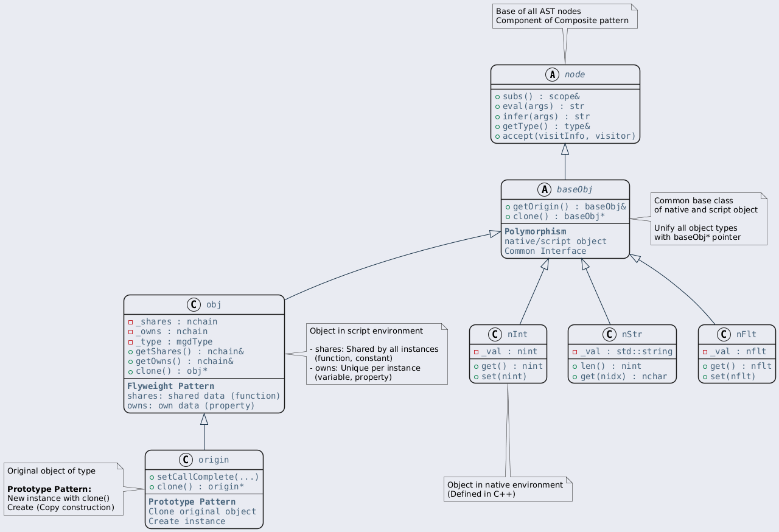
Task: Click 'native/script object' text in baseObj
Action: (x=556, y=242)
